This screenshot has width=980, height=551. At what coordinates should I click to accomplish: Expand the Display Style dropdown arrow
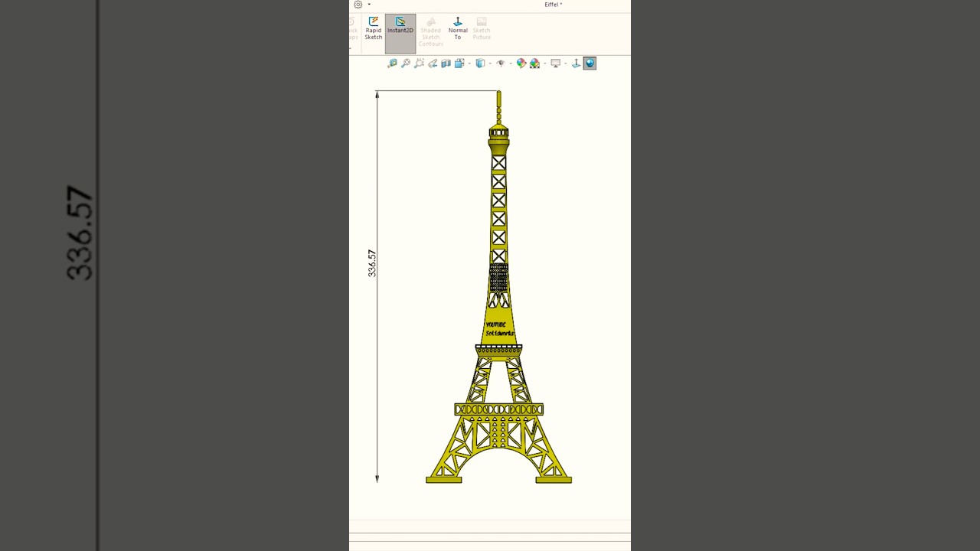pyautogui.click(x=490, y=64)
